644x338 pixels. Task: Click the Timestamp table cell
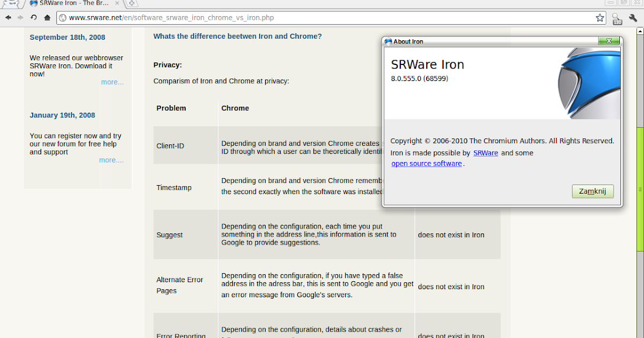[x=186, y=188]
